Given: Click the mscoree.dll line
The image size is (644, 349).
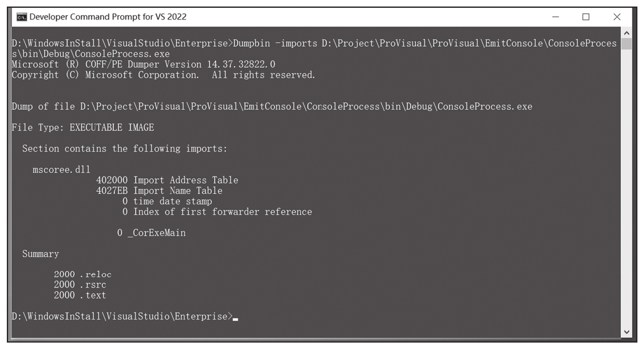Looking at the screenshot, I should 62,170.
